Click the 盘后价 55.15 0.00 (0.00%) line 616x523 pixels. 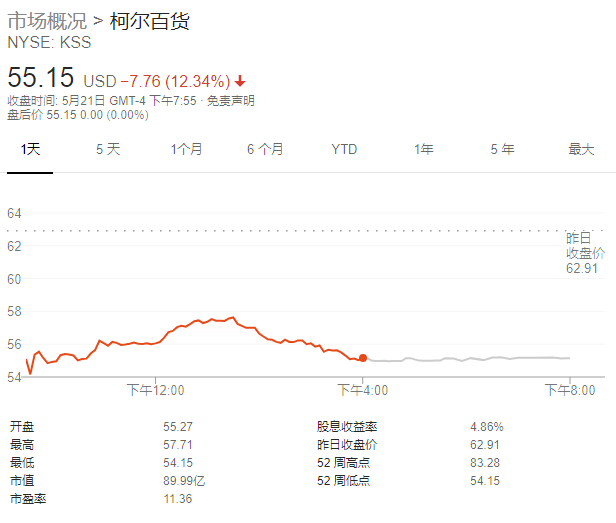(78, 115)
